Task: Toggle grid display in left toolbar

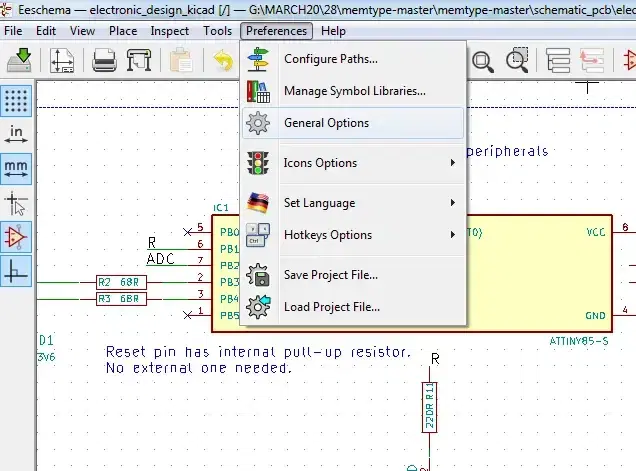Action: click(16, 101)
